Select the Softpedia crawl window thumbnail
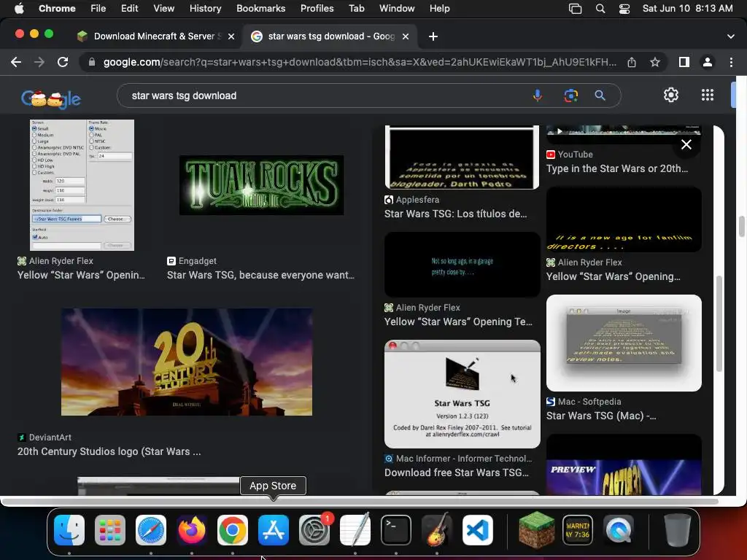747x560 pixels. coord(624,343)
